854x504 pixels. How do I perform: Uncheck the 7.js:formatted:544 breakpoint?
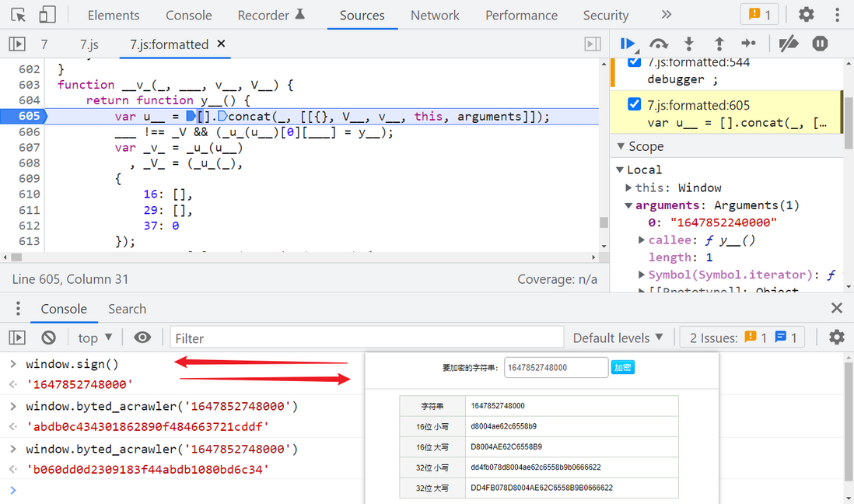click(x=634, y=61)
